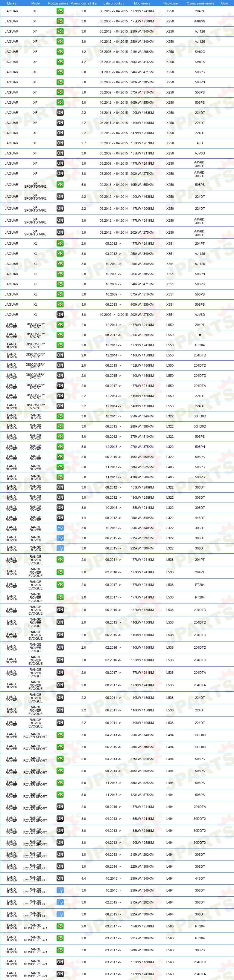
Task: Click diesel icon in Evoque 140kW / 190KM row
Action: pos(60,723)
